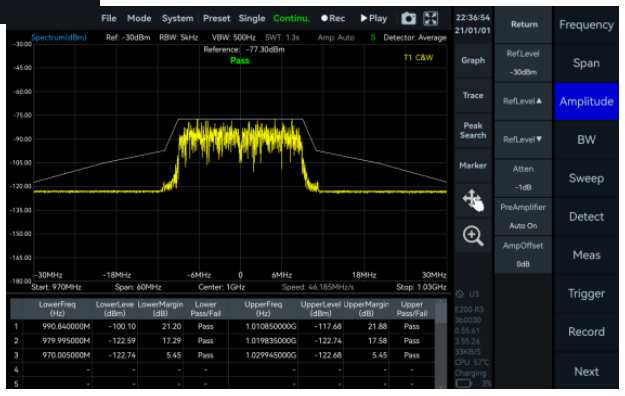Take a screenshot with the camera icon

[x=408, y=18]
